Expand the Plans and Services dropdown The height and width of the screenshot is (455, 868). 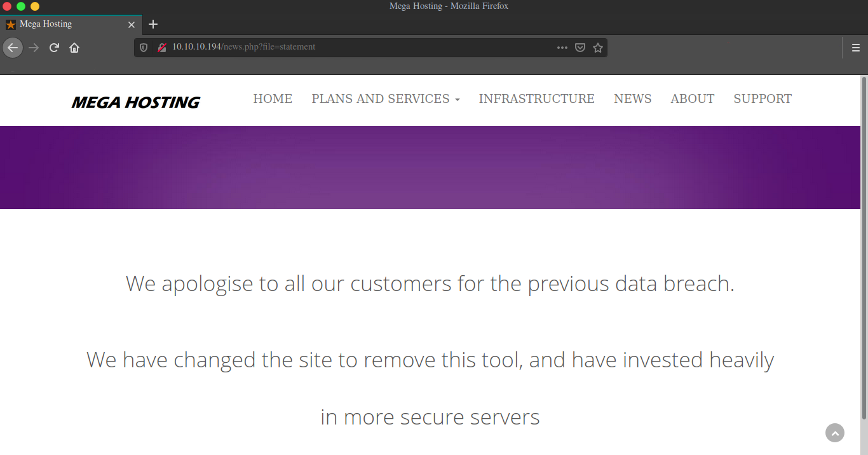click(x=386, y=98)
